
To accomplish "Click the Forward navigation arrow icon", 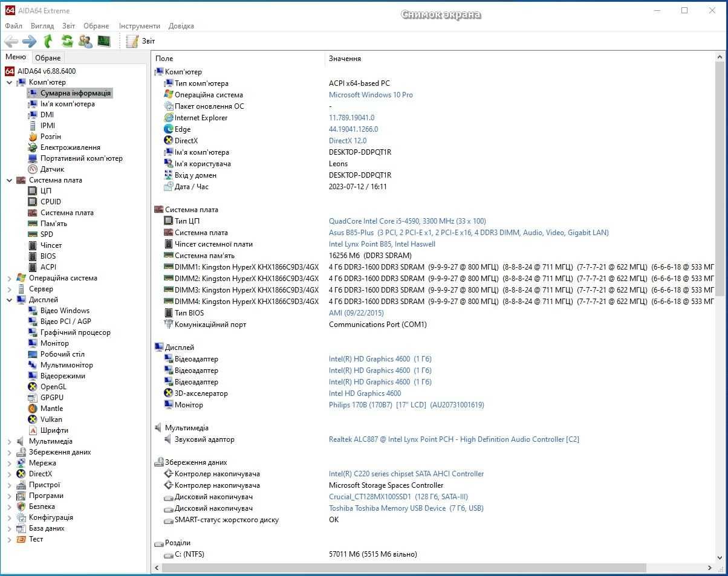I will pyautogui.click(x=29, y=41).
